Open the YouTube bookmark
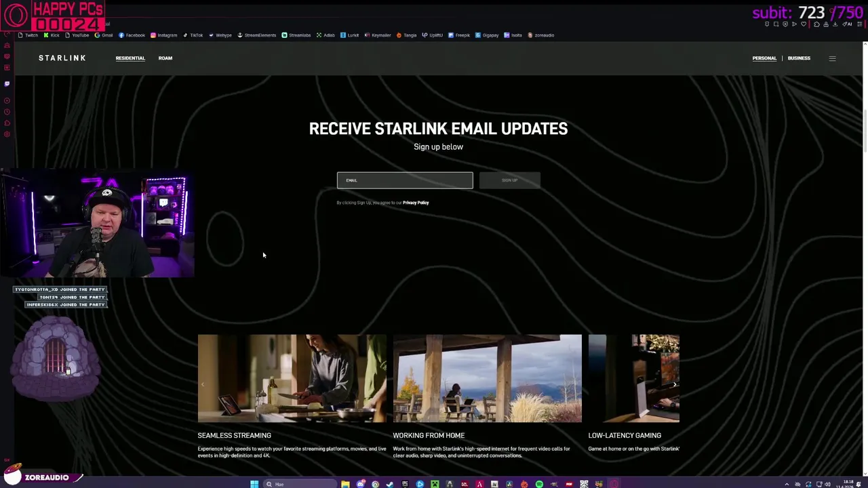The width and height of the screenshot is (868, 488). pyautogui.click(x=77, y=35)
